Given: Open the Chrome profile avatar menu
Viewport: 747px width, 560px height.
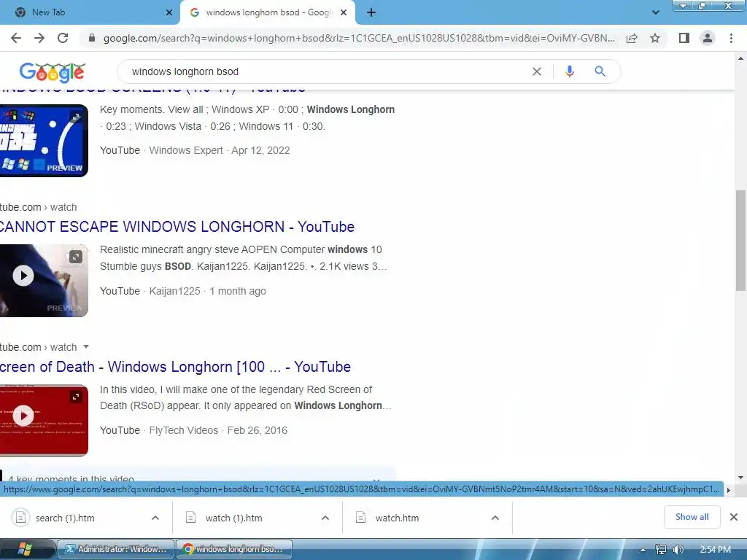Looking at the screenshot, I should coord(708,38).
